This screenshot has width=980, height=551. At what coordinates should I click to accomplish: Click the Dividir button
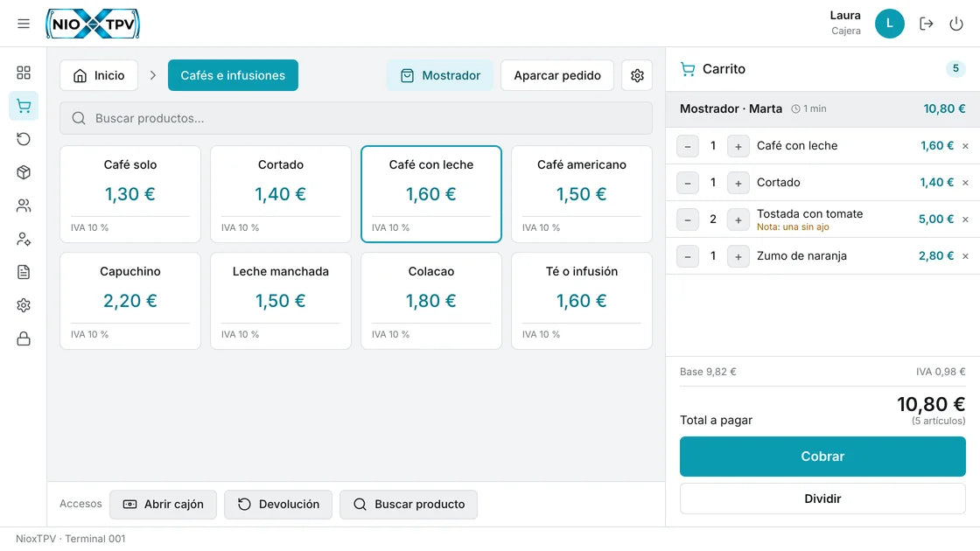pos(822,499)
